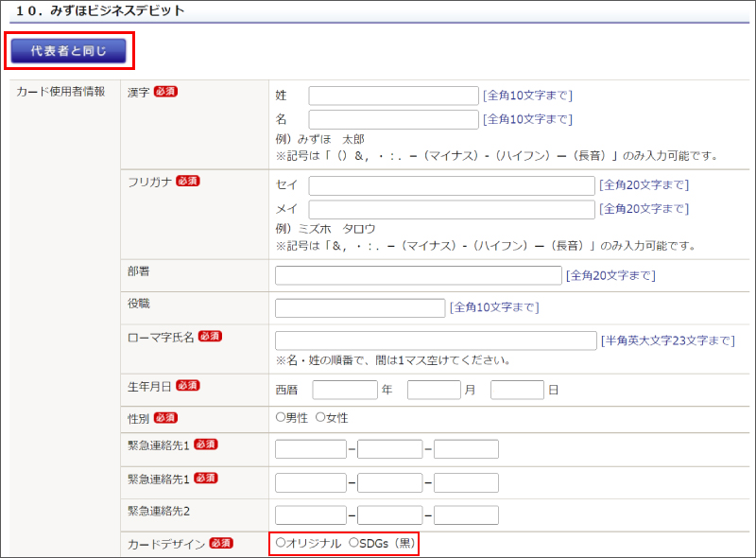Viewport: 756px width, 558px height.
Task: Click the 役職 label
Action: tap(138, 304)
